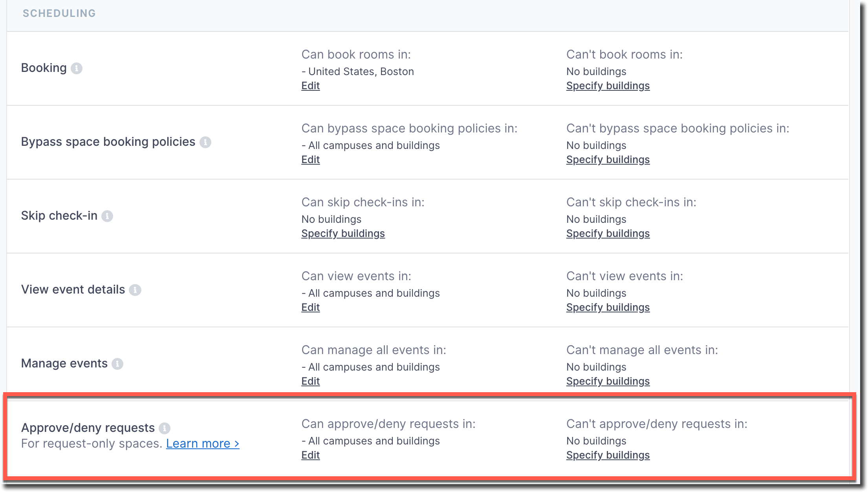Open Learn more about request-only spaces
Viewport: 868px width, 492px height.
[202, 444]
